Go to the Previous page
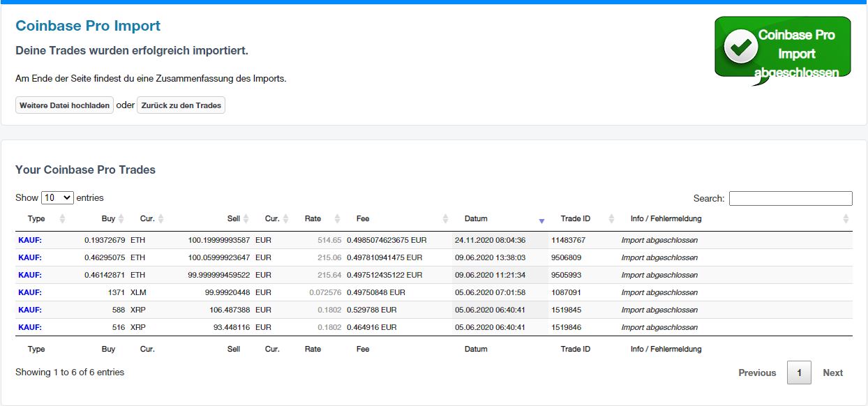Screen dimensions: 868x406 tap(757, 373)
